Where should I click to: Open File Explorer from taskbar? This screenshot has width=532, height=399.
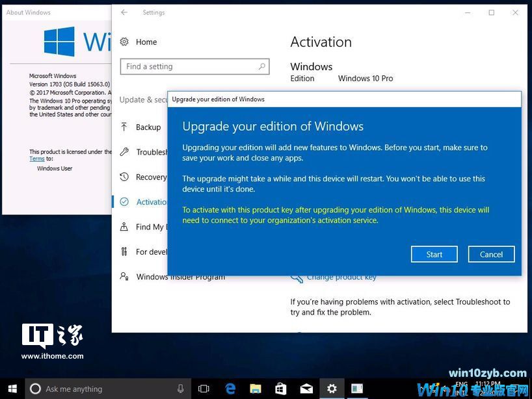click(255, 389)
